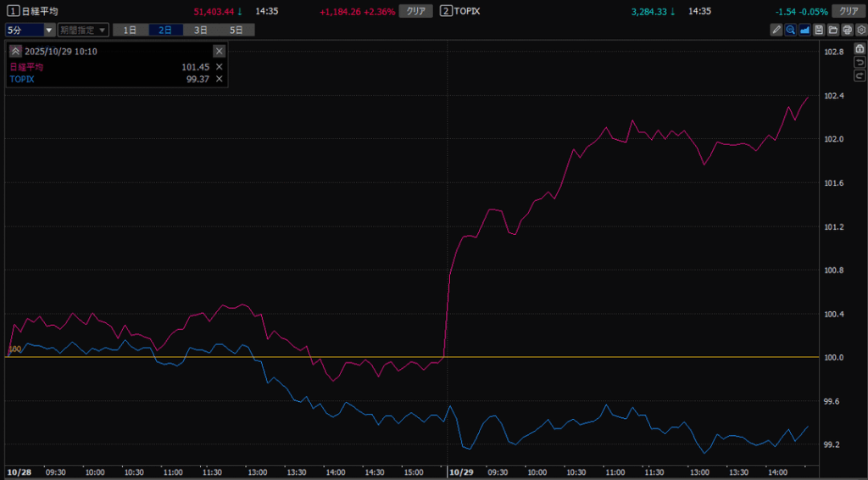Open chart settings gear icon
The image size is (868, 480).
click(x=860, y=30)
